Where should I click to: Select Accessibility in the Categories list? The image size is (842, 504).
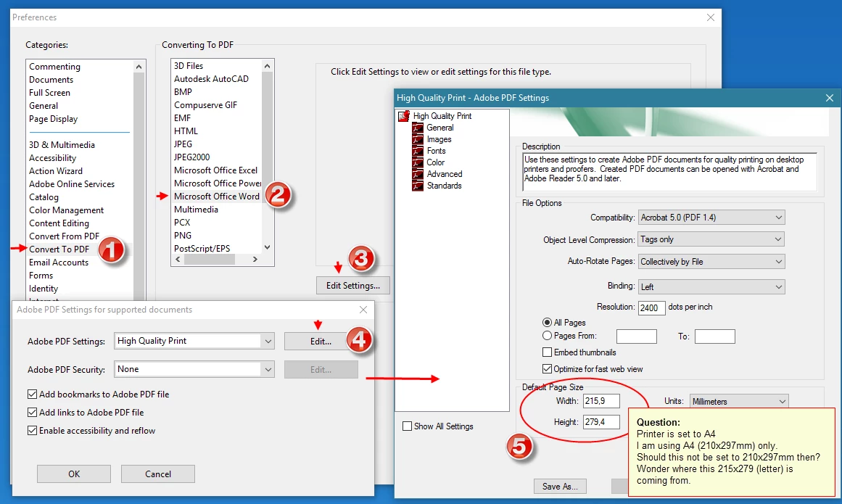(x=52, y=158)
